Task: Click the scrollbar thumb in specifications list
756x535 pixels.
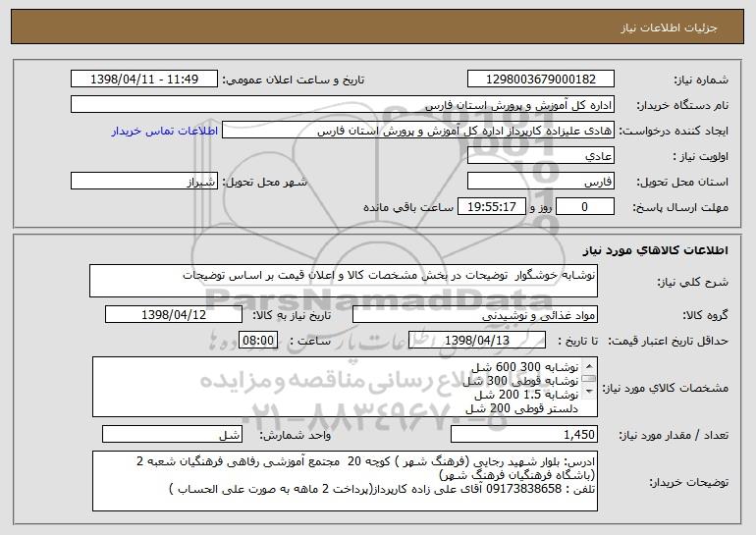Action: (589, 379)
